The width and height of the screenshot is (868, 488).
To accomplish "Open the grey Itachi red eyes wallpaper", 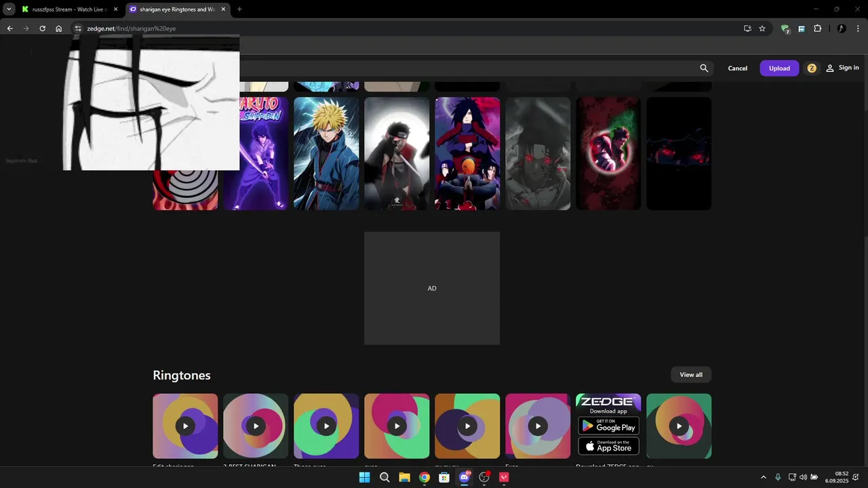I will tap(538, 154).
